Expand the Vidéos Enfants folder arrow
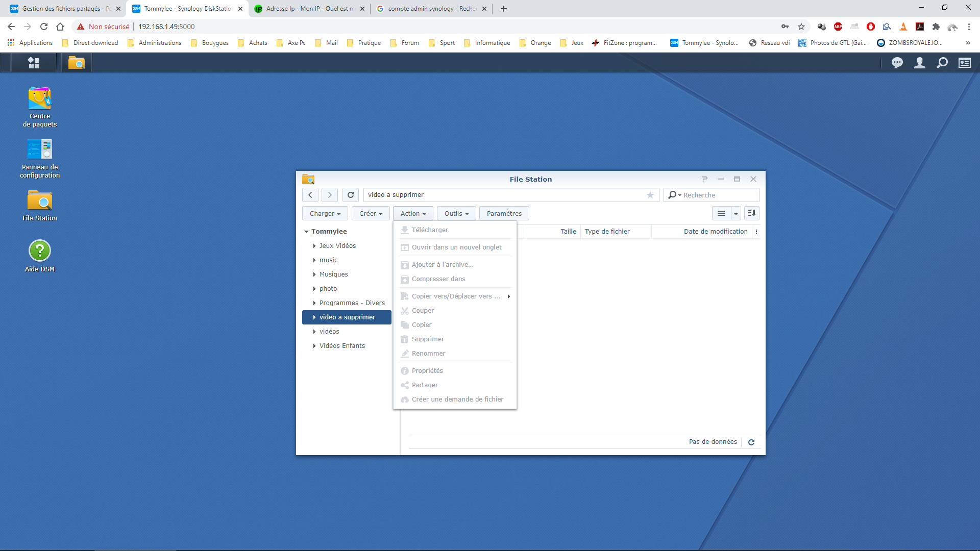 [314, 346]
